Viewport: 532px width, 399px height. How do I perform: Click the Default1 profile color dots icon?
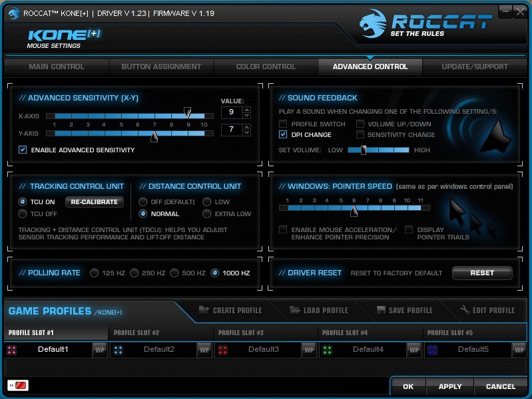coord(12,350)
